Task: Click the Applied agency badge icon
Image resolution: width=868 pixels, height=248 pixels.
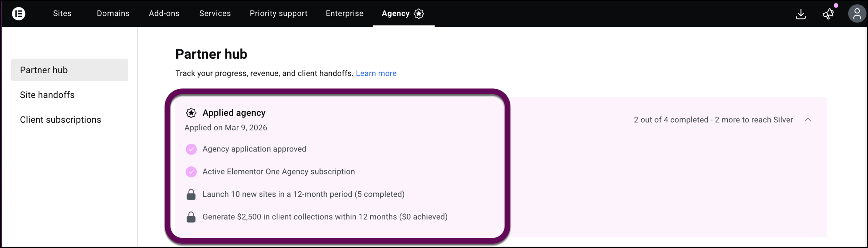Action: (x=191, y=113)
